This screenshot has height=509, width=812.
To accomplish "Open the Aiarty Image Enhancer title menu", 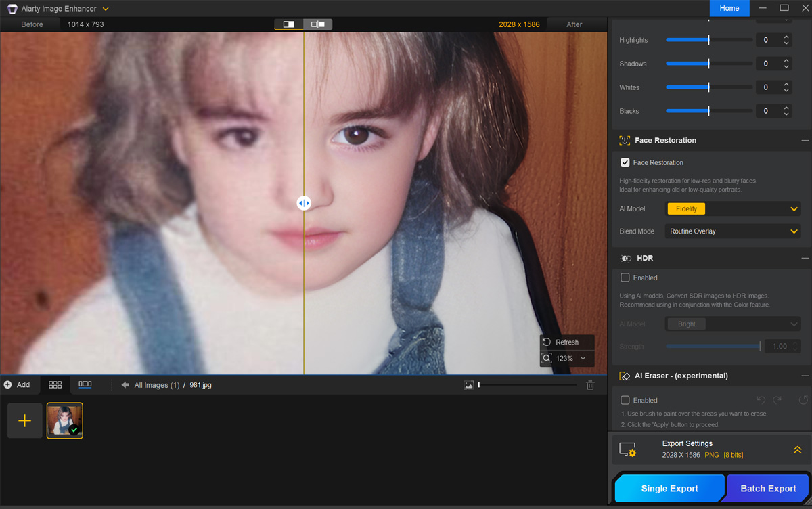I will pyautogui.click(x=60, y=9).
